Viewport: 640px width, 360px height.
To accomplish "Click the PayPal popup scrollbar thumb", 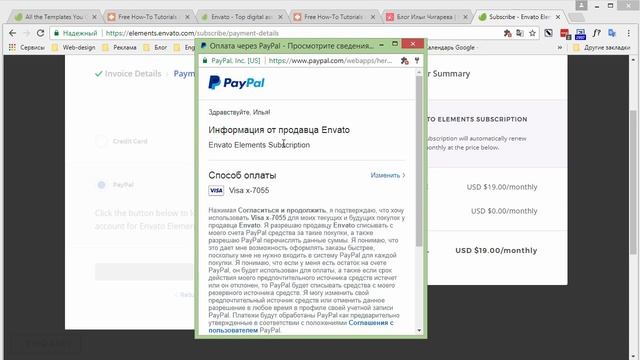I will coord(419,161).
